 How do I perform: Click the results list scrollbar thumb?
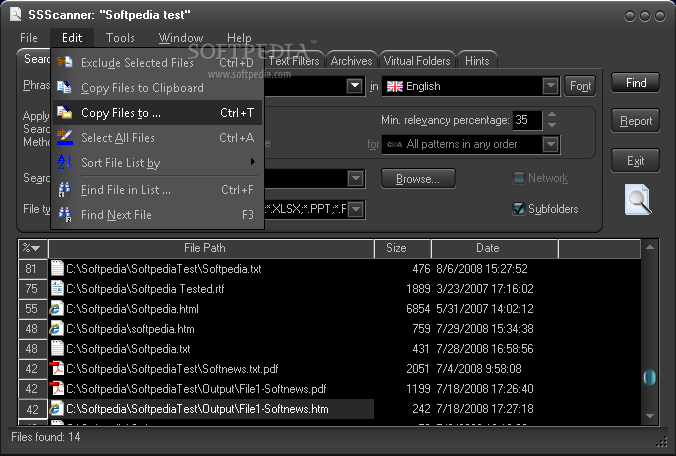pyautogui.click(x=650, y=378)
